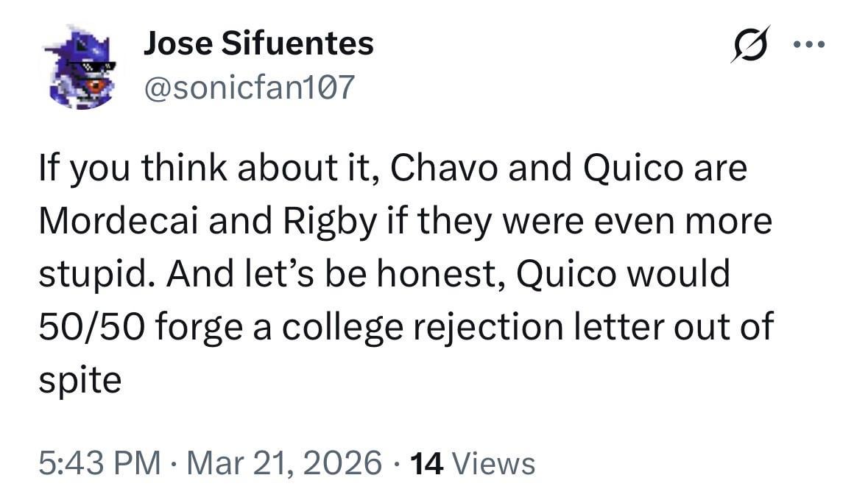
Task: Click the @sonicfan107 handle
Action: click(248, 88)
